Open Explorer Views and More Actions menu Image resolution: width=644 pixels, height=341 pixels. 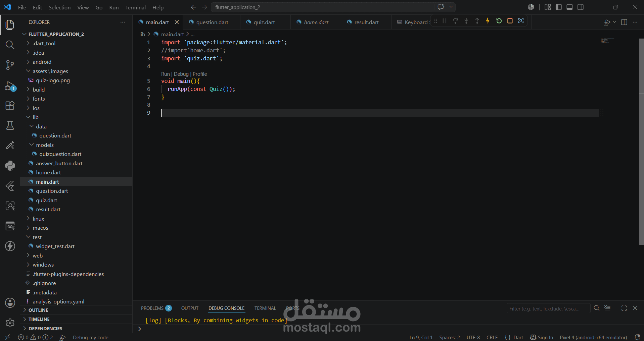coord(123,22)
